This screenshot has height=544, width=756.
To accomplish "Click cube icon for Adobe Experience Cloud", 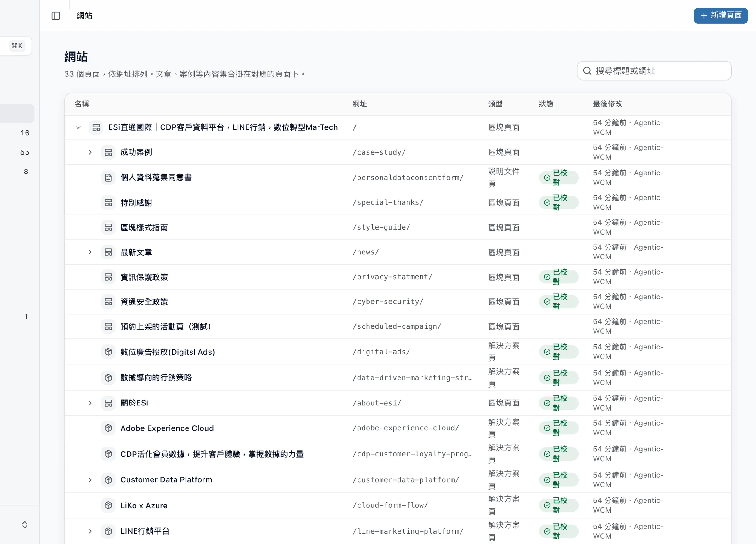I will (x=108, y=428).
